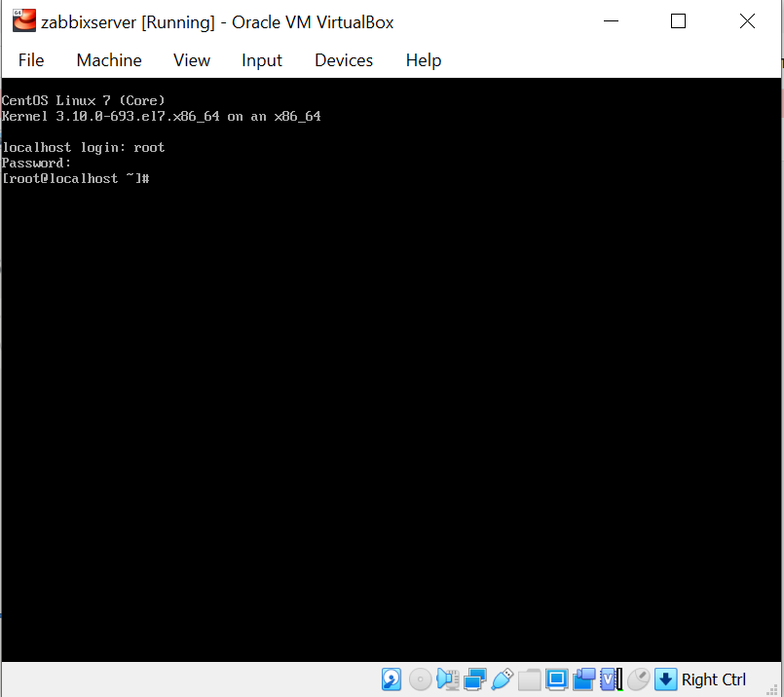Click the VirtualBox window title bar icon
Image resolution: width=784 pixels, height=697 pixels.
tap(23, 19)
